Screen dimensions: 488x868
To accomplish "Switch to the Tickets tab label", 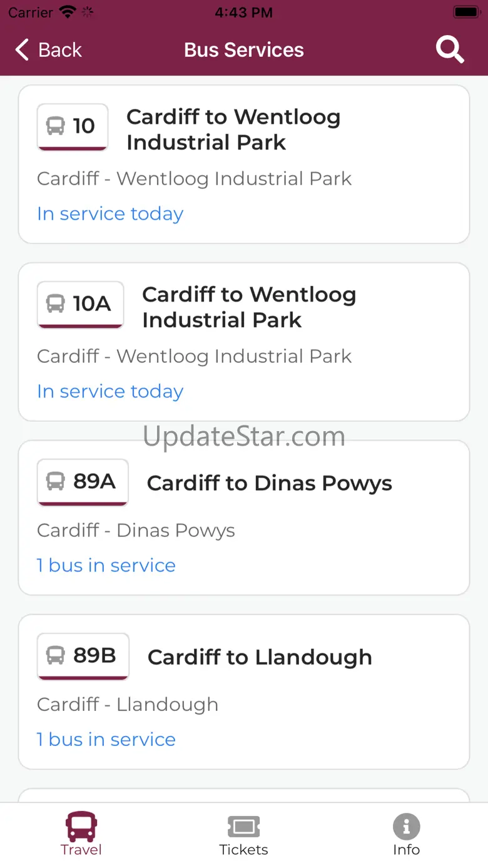I will 243,850.
